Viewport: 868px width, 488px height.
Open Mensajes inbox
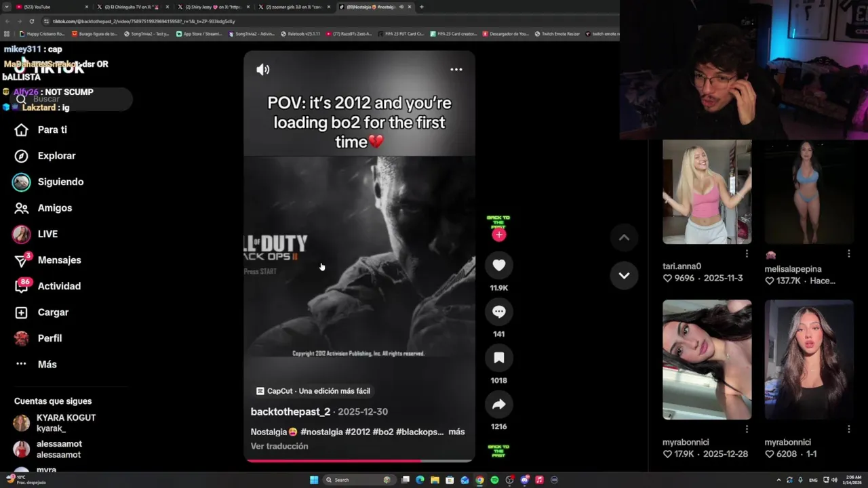pos(47,260)
